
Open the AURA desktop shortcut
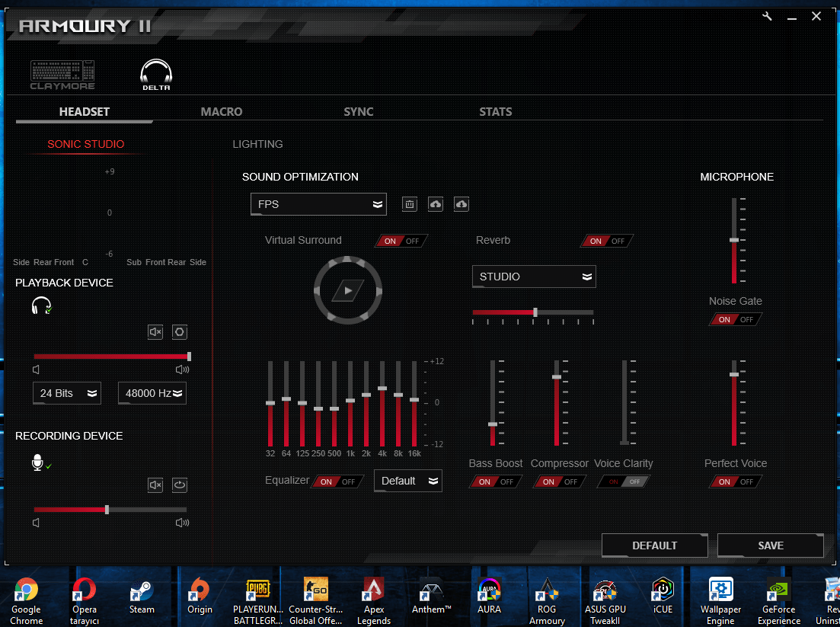click(x=489, y=596)
